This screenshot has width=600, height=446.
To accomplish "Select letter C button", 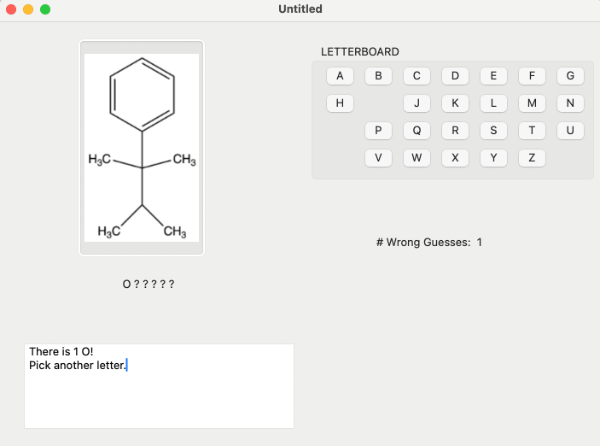I will coord(416,76).
